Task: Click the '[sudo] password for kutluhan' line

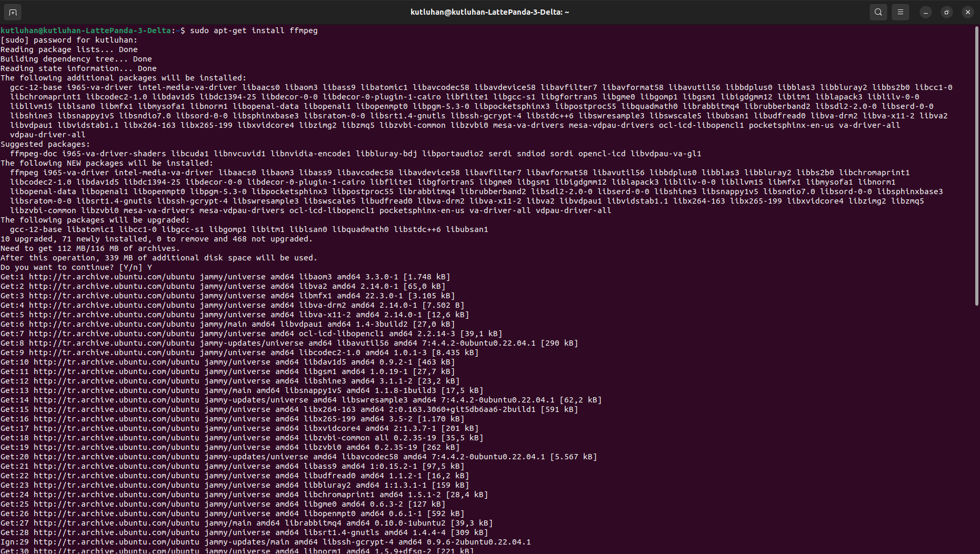Action: tap(69, 40)
